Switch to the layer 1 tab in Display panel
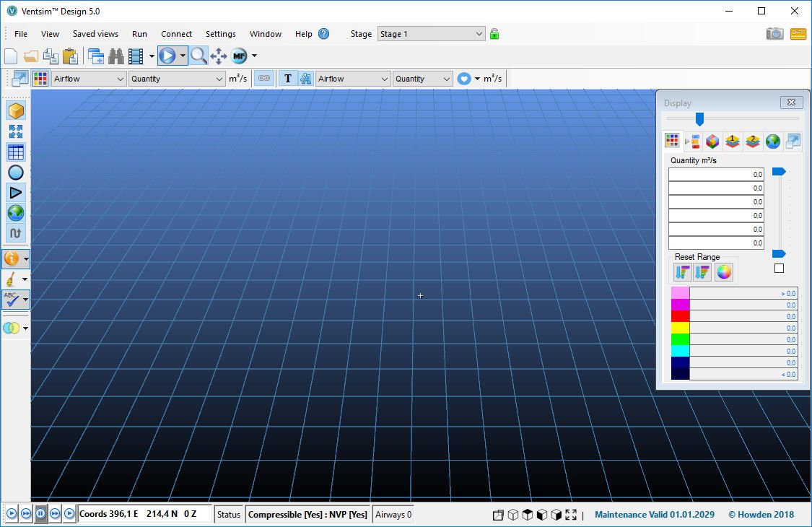The image size is (812, 527). click(x=733, y=141)
